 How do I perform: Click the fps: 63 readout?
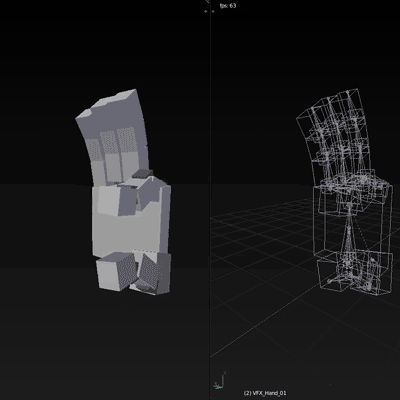pos(228,5)
